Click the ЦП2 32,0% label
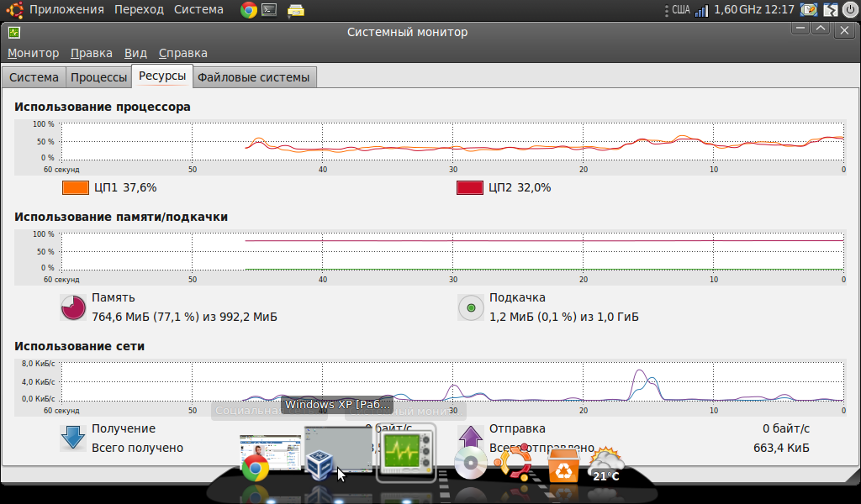Screen dimensions: 861x504 tap(520, 187)
